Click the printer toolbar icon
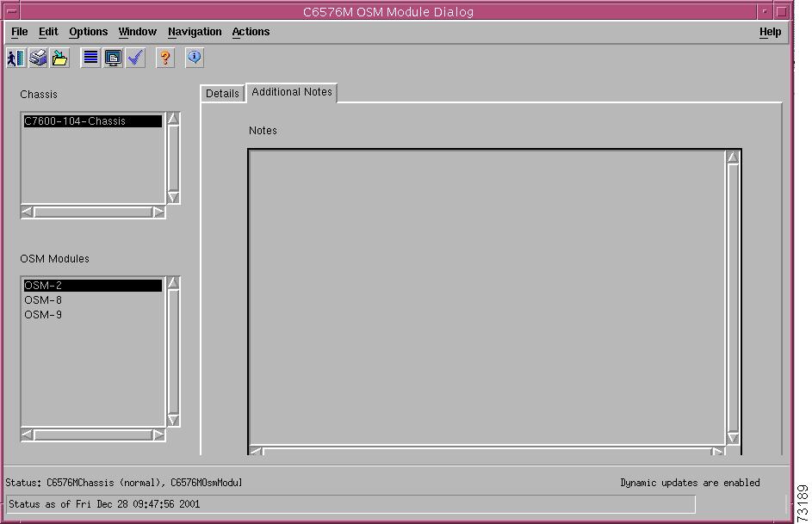 click(x=38, y=58)
